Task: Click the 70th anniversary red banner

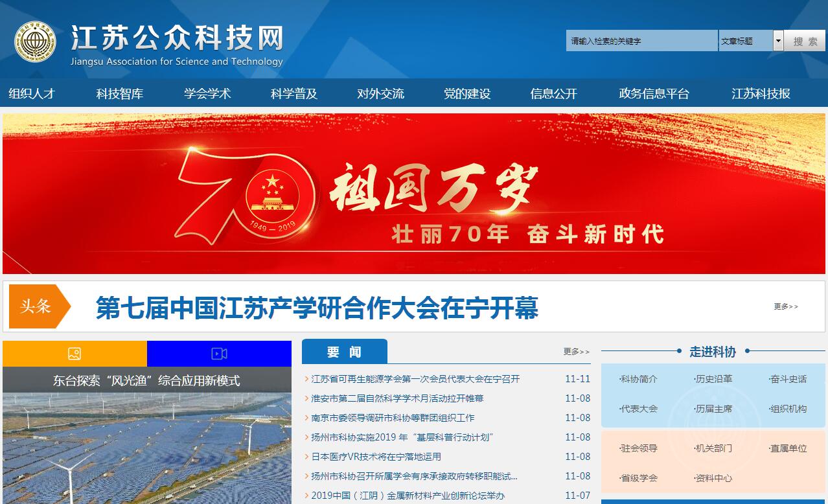Action: (413, 194)
